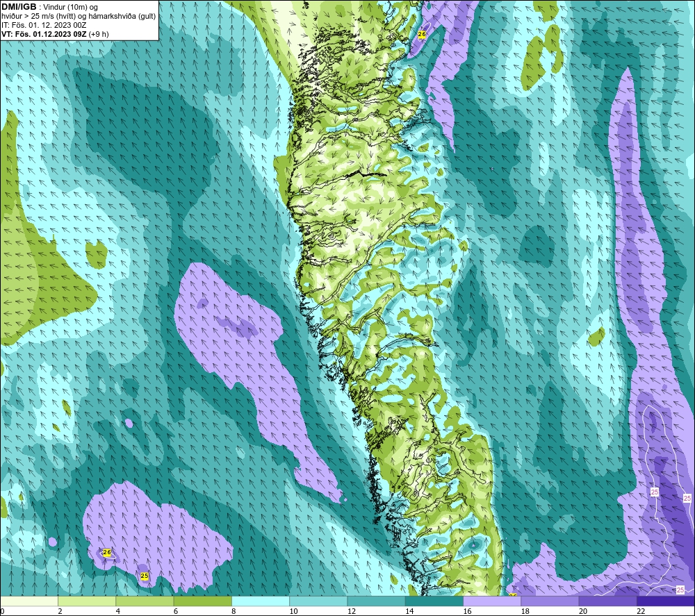Image resolution: width=695 pixels, height=616 pixels.
Task: Click the '8' tick label on the scale
Action: coord(234,611)
